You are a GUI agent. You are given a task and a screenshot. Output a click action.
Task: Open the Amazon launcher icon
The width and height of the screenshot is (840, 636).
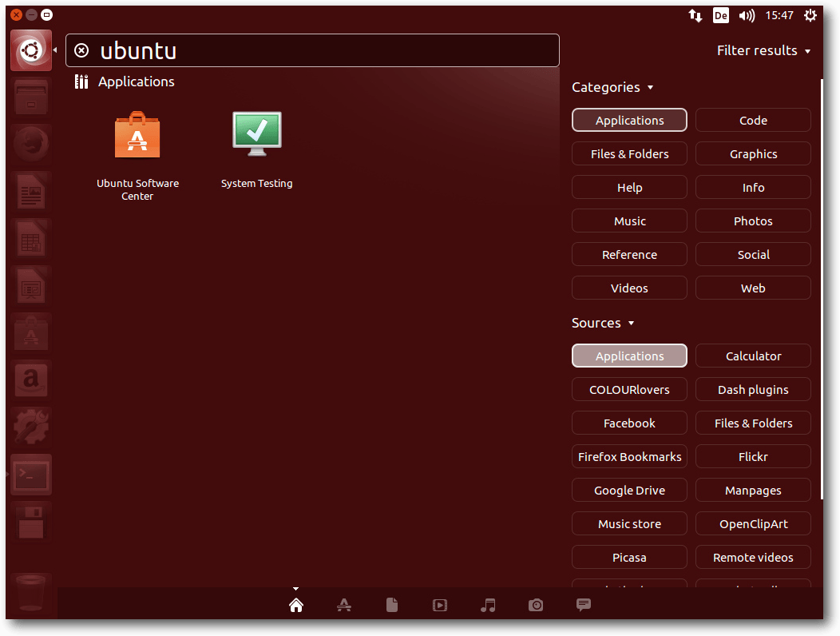pyautogui.click(x=31, y=380)
